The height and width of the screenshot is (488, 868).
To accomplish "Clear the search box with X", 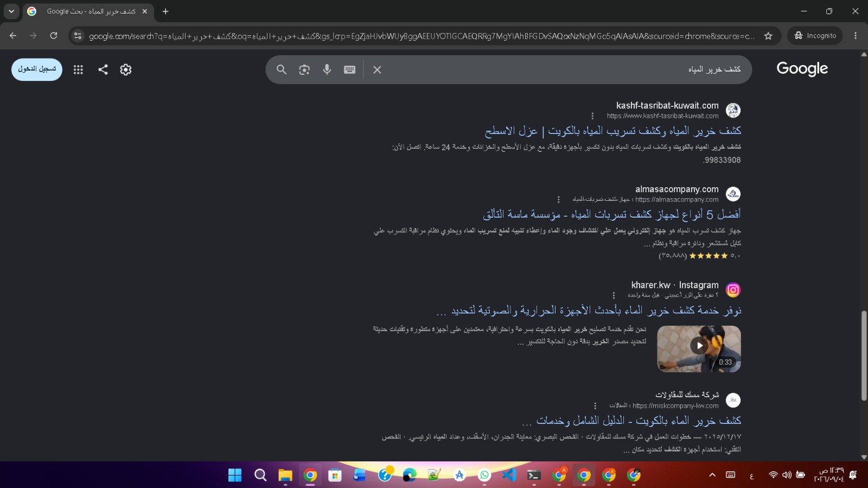I will click(377, 69).
